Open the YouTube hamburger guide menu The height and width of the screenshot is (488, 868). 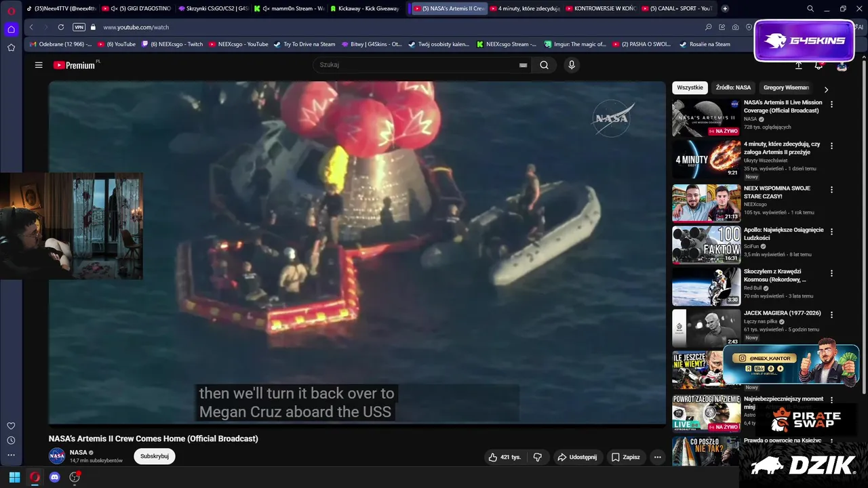point(39,65)
